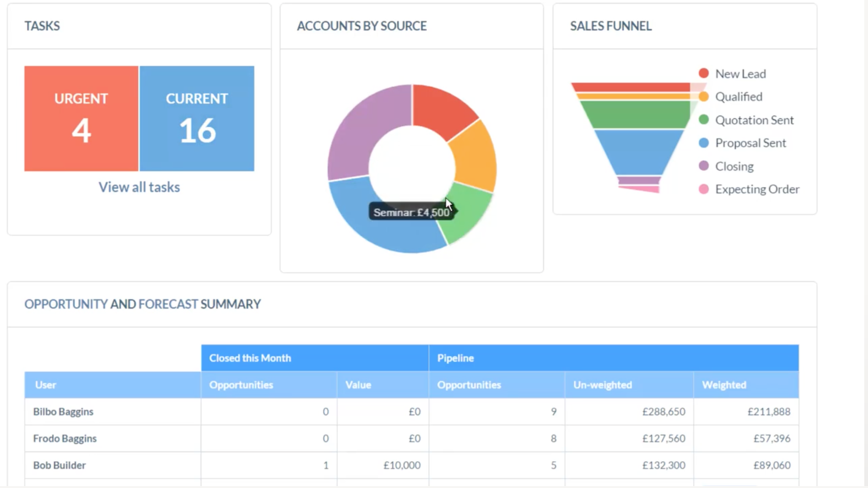Open the Current tasks tile
Screen dimensions: 868x488
pos(197,118)
